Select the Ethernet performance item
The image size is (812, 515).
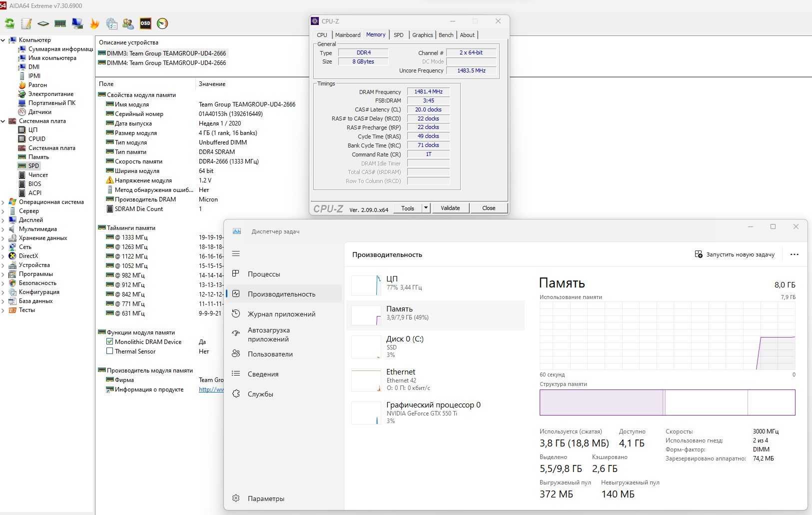pos(435,379)
